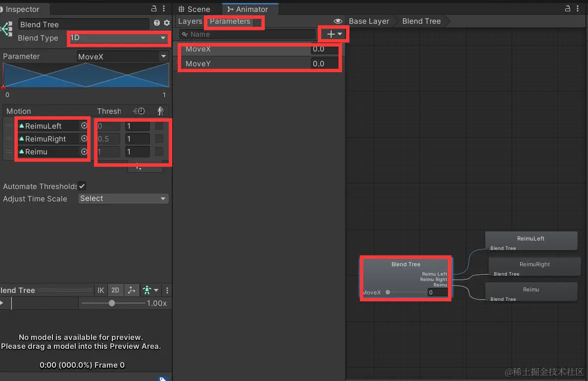Open object picker for Reimu motion
The height and width of the screenshot is (381, 588).
point(84,151)
